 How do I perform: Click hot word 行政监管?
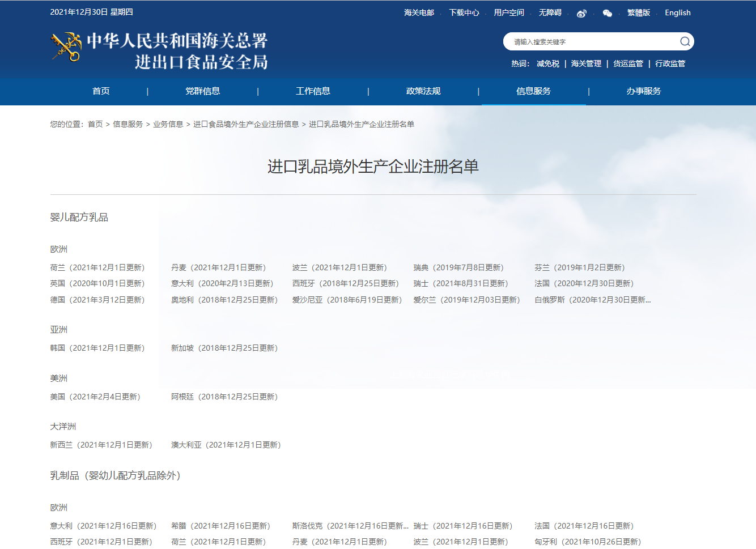(670, 63)
